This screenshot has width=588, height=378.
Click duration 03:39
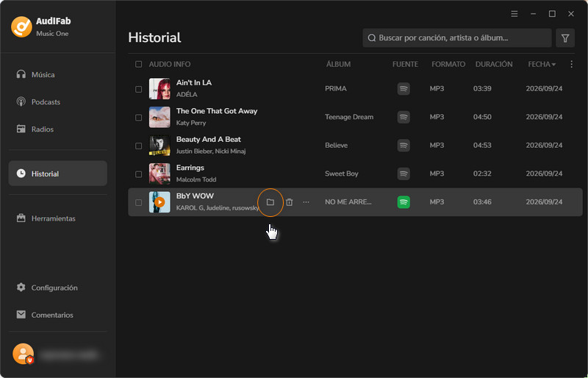tap(482, 88)
